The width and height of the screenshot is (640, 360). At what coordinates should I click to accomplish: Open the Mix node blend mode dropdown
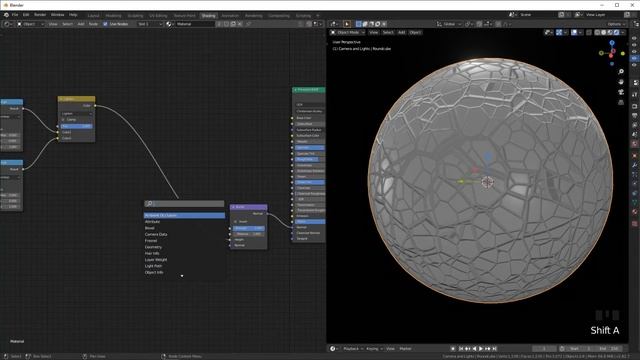tap(76, 113)
